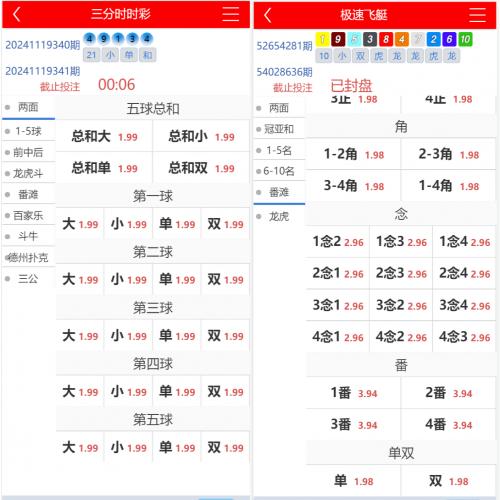This screenshot has height=500, width=500.
Task: Open 百家乐 category in sidebar
Action: pyautogui.click(x=28, y=215)
